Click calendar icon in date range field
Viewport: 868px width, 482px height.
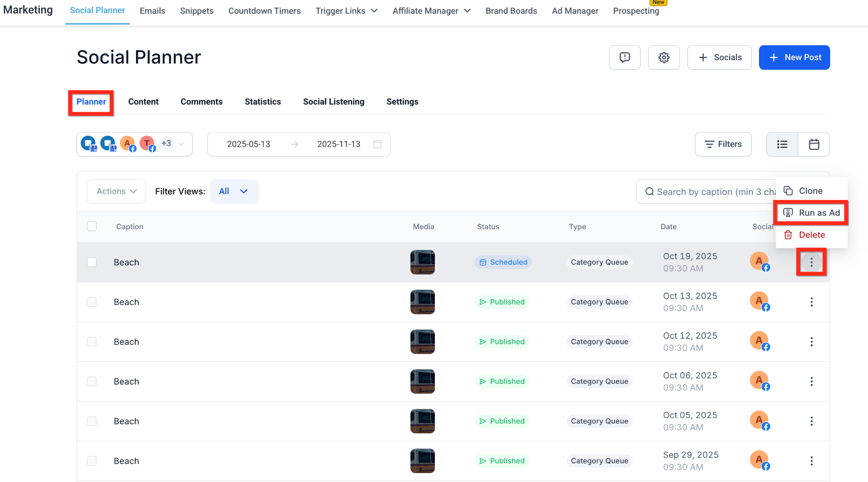pyautogui.click(x=377, y=144)
